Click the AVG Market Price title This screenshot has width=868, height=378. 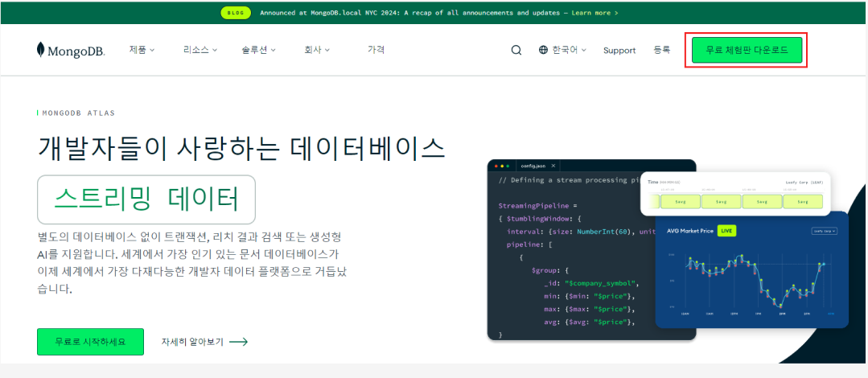coord(689,231)
